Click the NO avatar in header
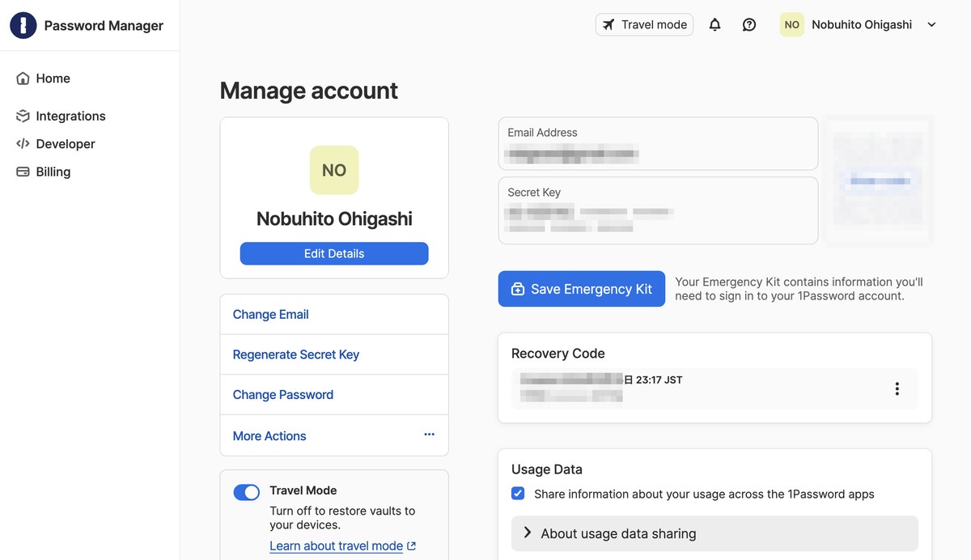971x560 pixels. coord(791,24)
